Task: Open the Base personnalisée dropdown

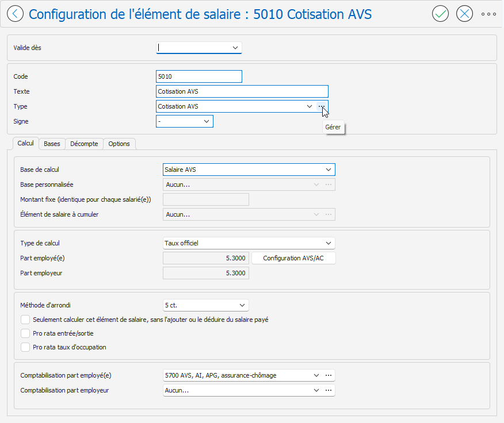Action: [316, 184]
